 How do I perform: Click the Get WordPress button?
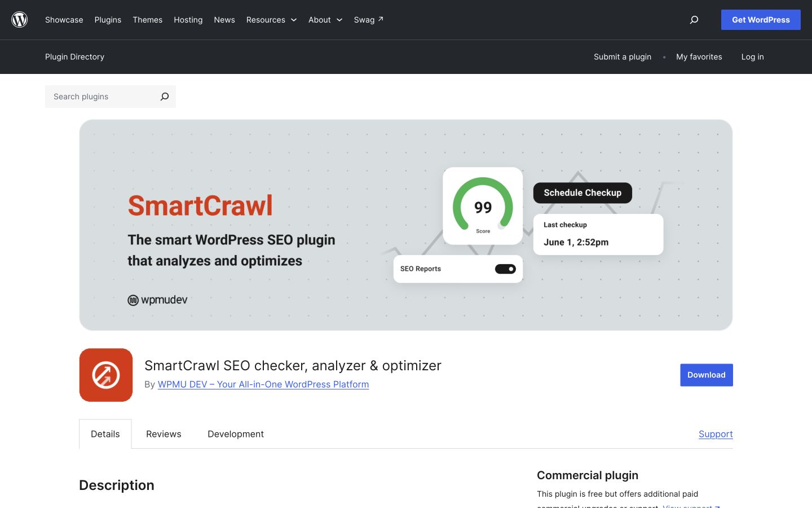pos(761,20)
